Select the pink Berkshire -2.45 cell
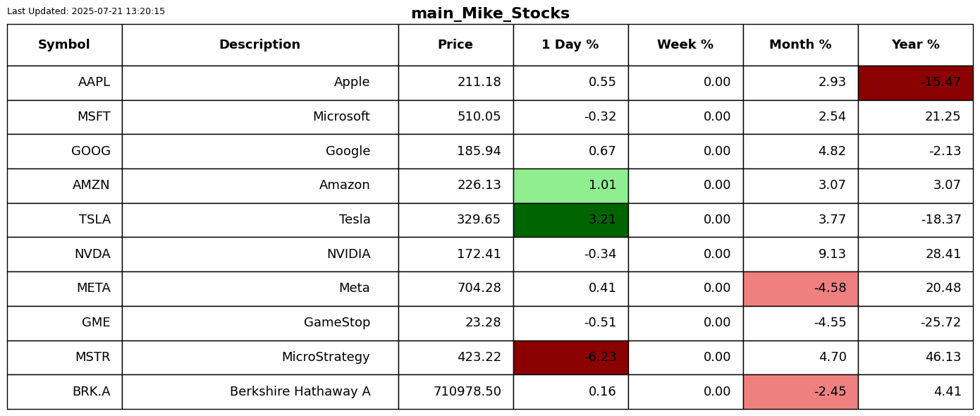 tap(800, 391)
